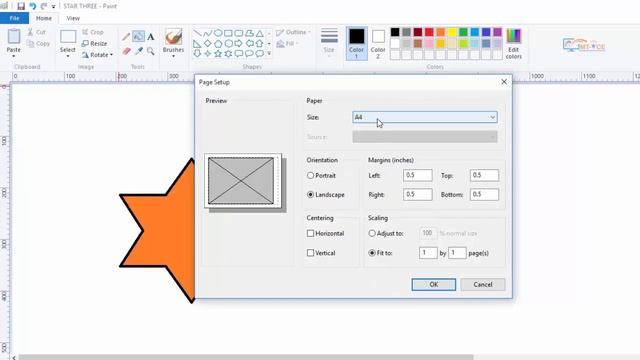Open the shape Fill dropdown
640x360 pixels.
click(287, 44)
